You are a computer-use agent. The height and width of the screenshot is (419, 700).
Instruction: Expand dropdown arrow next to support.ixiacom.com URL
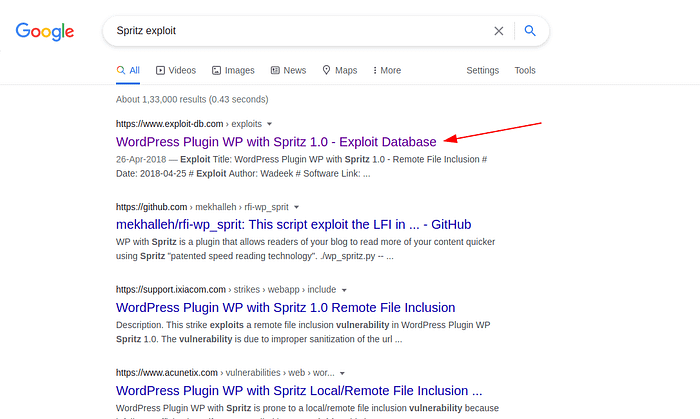point(344,290)
